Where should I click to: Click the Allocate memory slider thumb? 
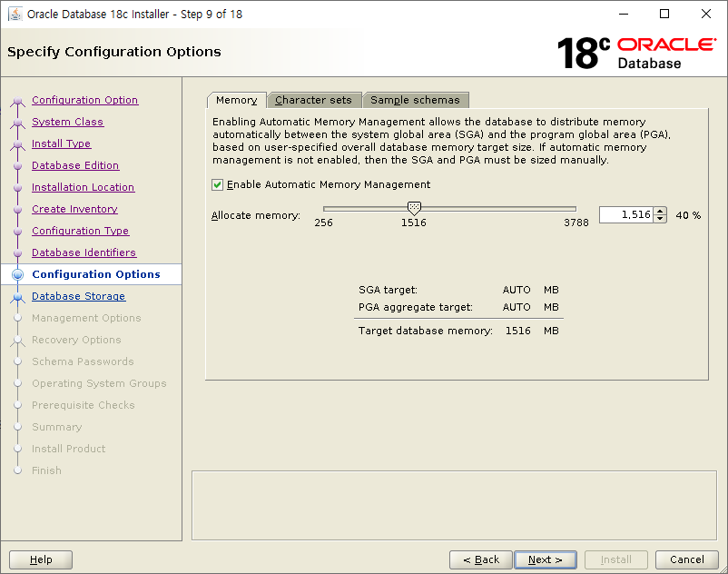pyautogui.click(x=414, y=208)
